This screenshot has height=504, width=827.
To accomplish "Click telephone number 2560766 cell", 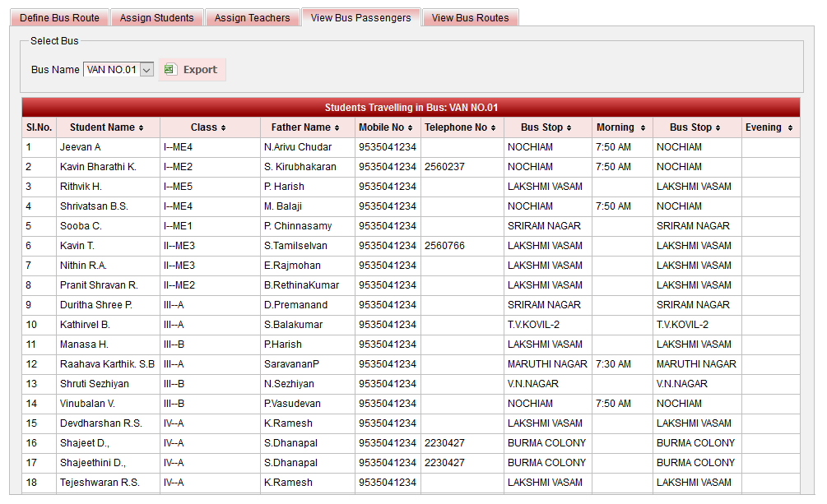I will [x=444, y=246].
